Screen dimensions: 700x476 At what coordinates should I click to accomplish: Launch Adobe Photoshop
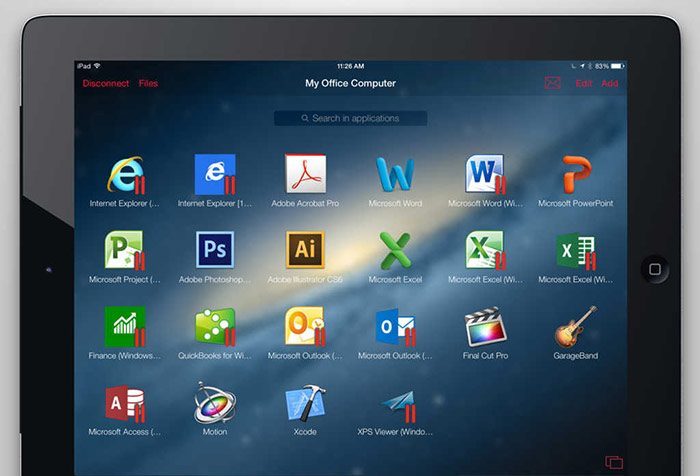(215, 250)
